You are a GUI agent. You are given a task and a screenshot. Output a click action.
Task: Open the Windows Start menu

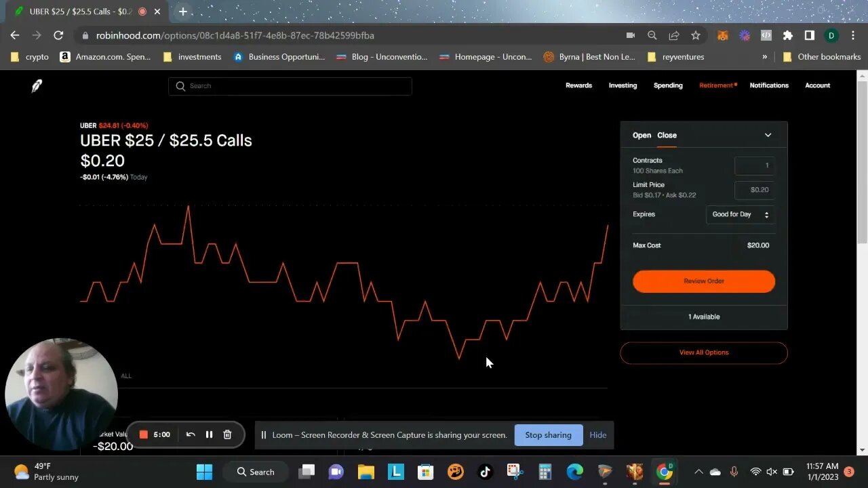point(204,472)
